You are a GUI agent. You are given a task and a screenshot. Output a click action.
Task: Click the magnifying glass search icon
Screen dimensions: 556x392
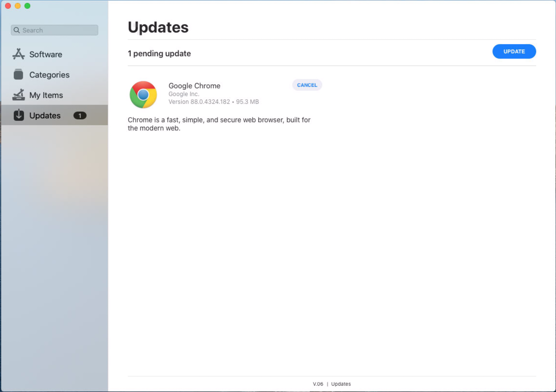pos(17,30)
